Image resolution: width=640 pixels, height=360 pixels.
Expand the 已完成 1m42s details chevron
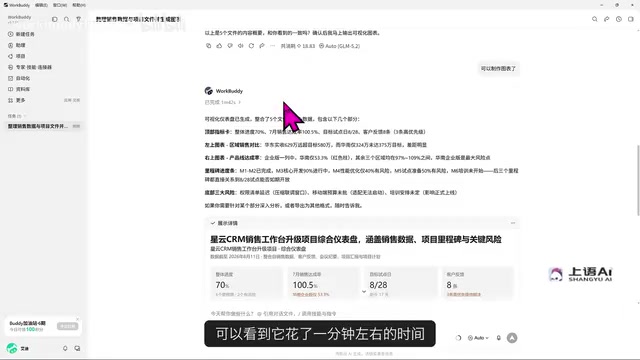(x=240, y=102)
